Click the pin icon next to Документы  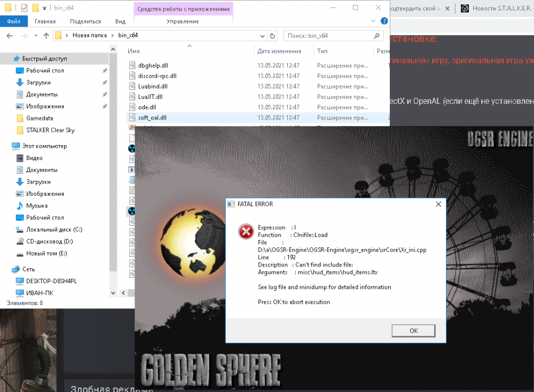pos(105,94)
